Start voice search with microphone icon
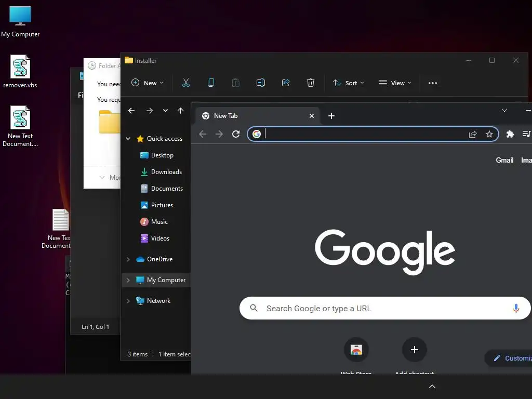 [516, 308]
